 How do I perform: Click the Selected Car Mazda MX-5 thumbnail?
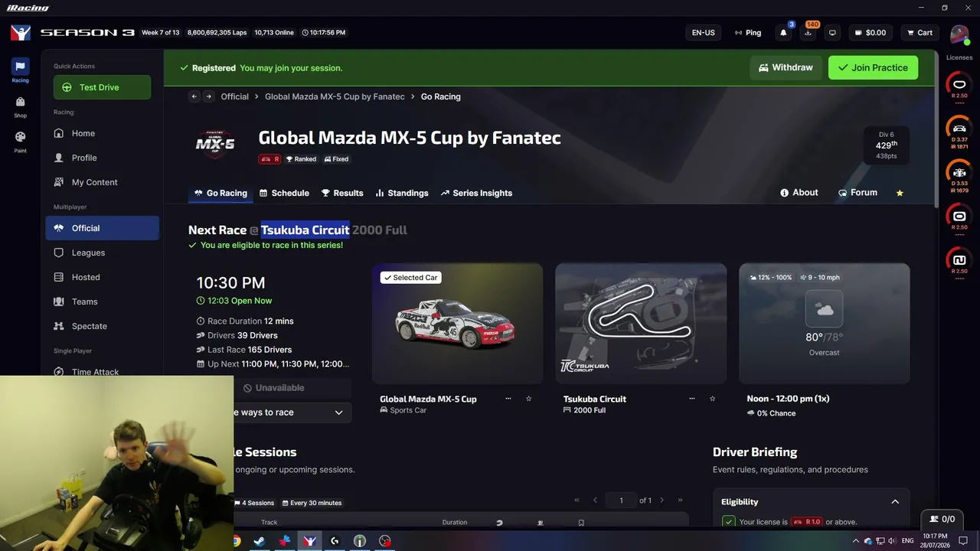[x=457, y=324]
